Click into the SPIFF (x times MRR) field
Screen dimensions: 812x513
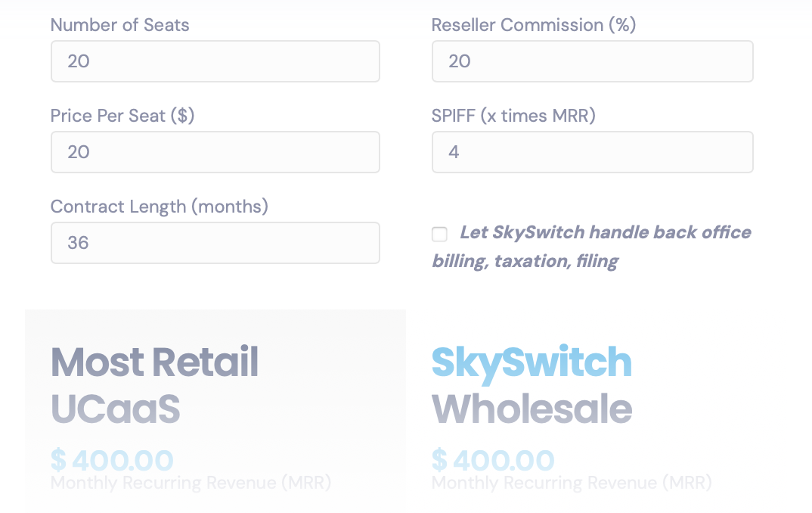592,152
